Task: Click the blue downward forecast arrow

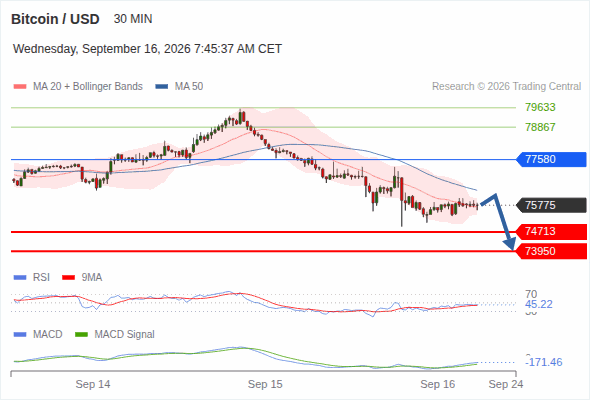Action: coord(499,222)
